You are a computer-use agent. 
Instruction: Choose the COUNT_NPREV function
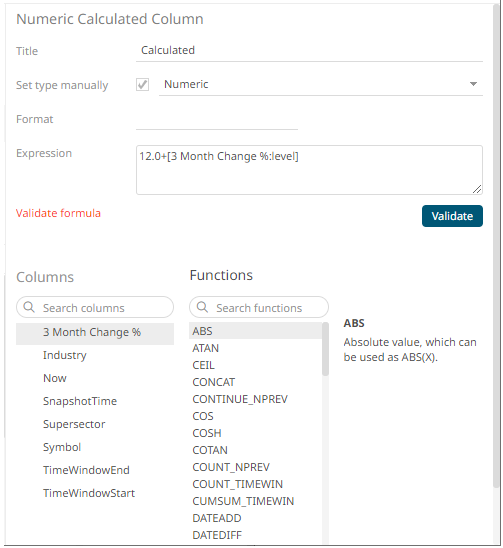[x=255, y=467]
